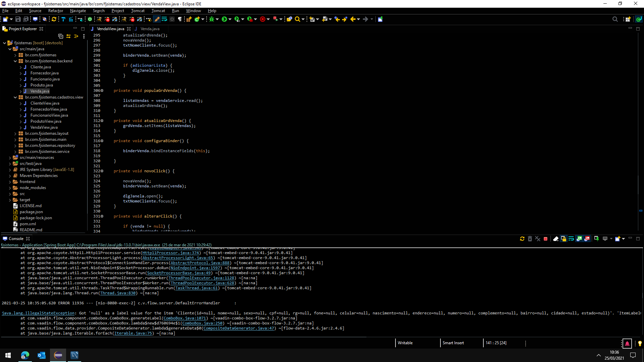
Task: Collapse the br.com.fjsistemas.backend package
Action: (15, 61)
